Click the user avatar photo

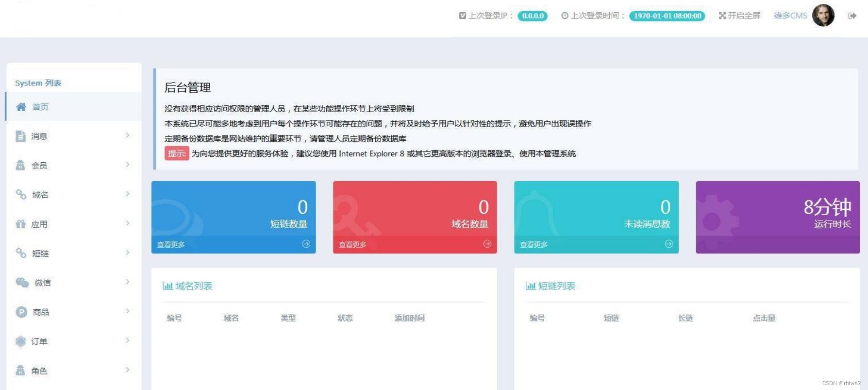pyautogui.click(x=823, y=15)
